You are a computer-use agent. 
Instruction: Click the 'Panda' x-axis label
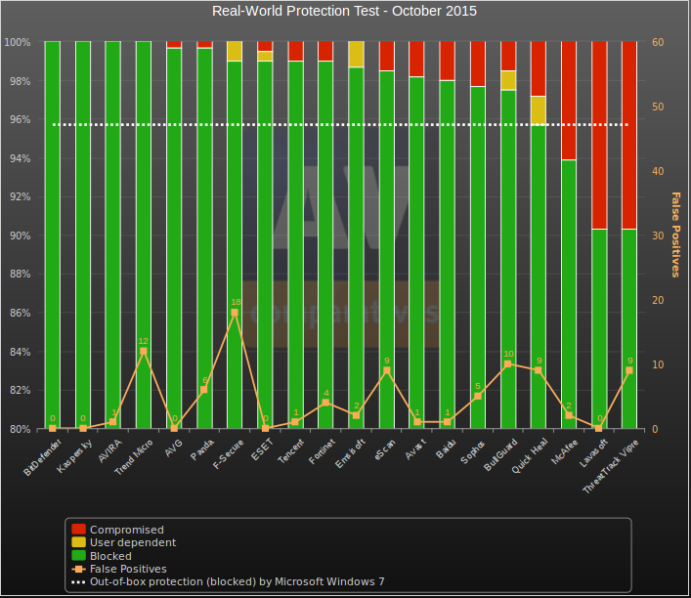coord(202,449)
